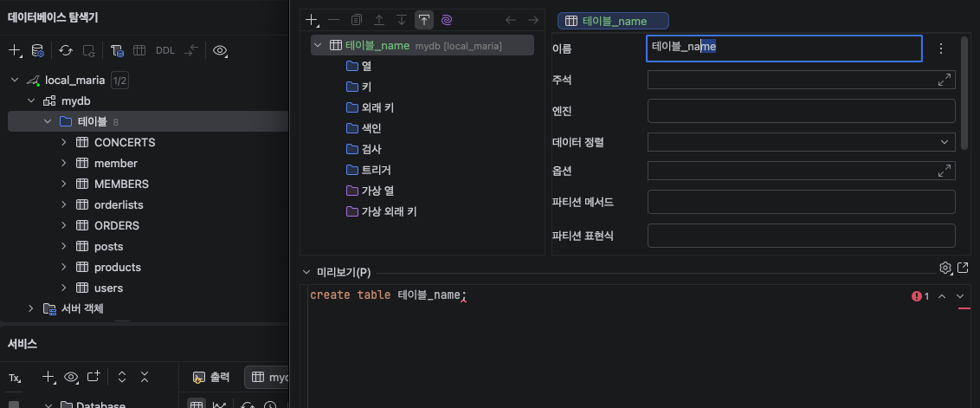Expand the CONCERTS table node
The image size is (980, 408).
(64, 142)
